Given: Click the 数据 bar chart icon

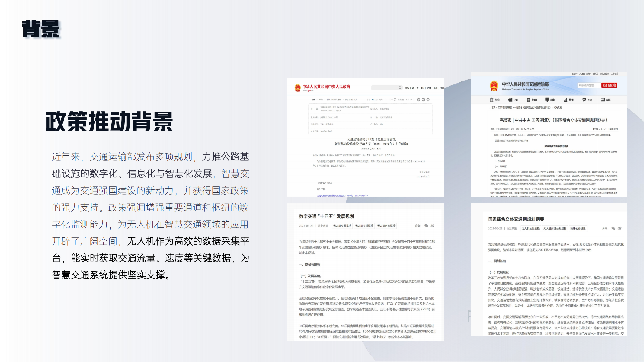Looking at the screenshot, I should 566,100.
